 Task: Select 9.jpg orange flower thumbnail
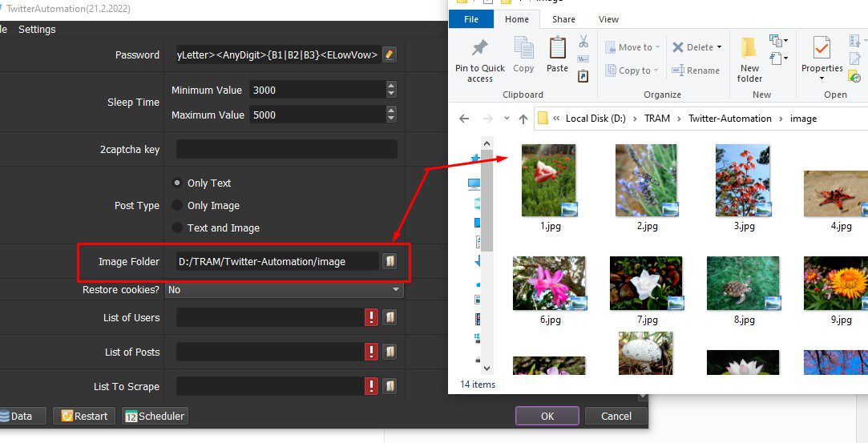(x=836, y=283)
